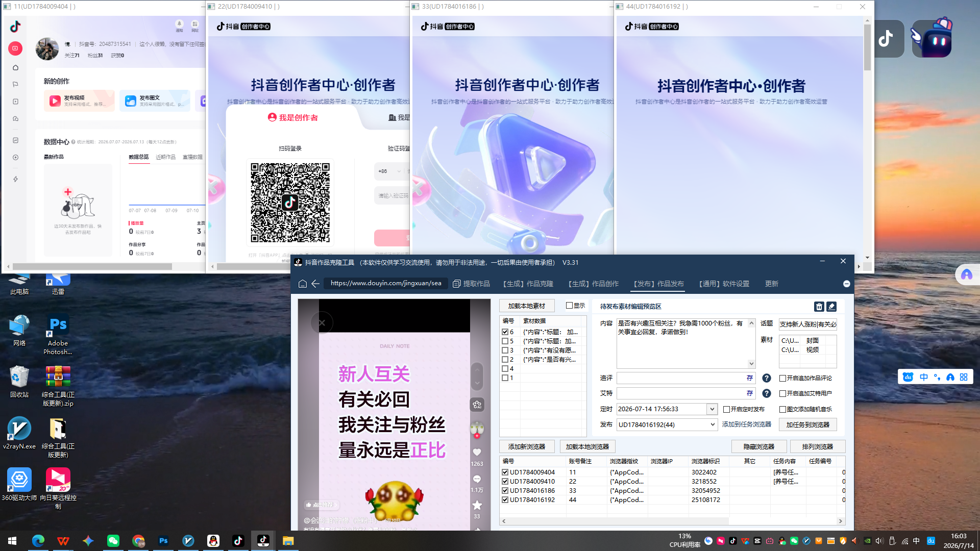The width and height of the screenshot is (980, 551).
Task: Click the window 11 horizontal scrollbar
Action: (92, 266)
